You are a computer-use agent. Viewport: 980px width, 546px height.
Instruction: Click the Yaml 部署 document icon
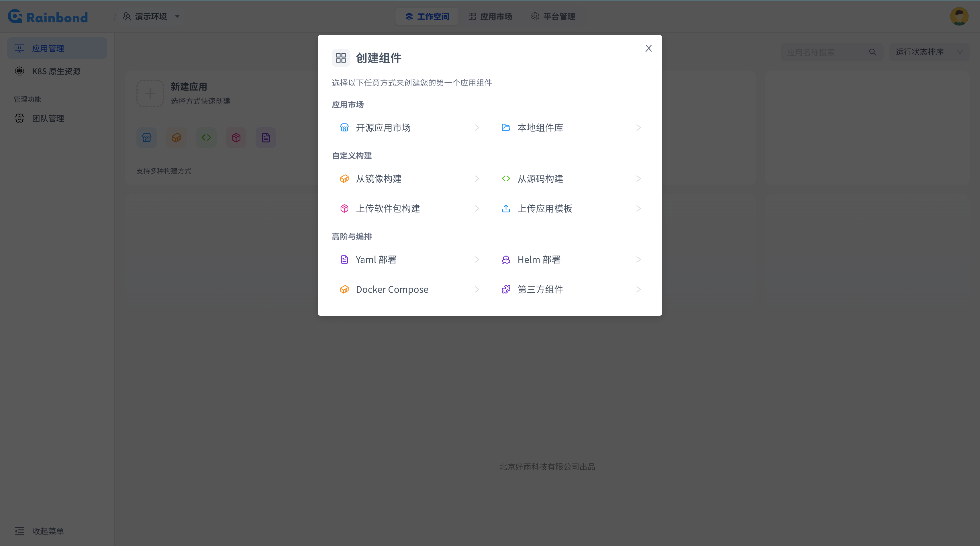pyautogui.click(x=344, y=260)
